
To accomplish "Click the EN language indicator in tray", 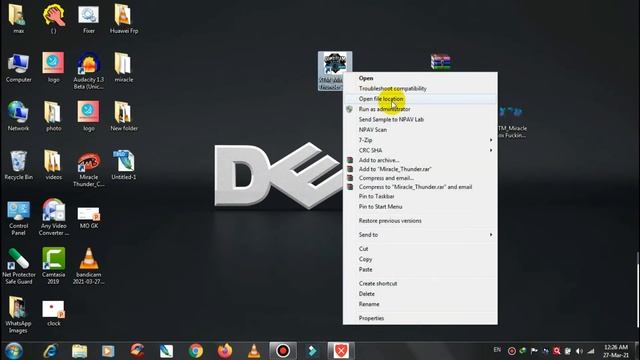I will point(497,350).
